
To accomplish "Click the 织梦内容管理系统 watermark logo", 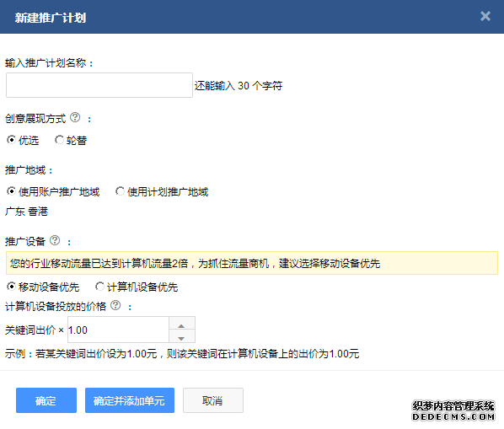I will tap(453, 410).
